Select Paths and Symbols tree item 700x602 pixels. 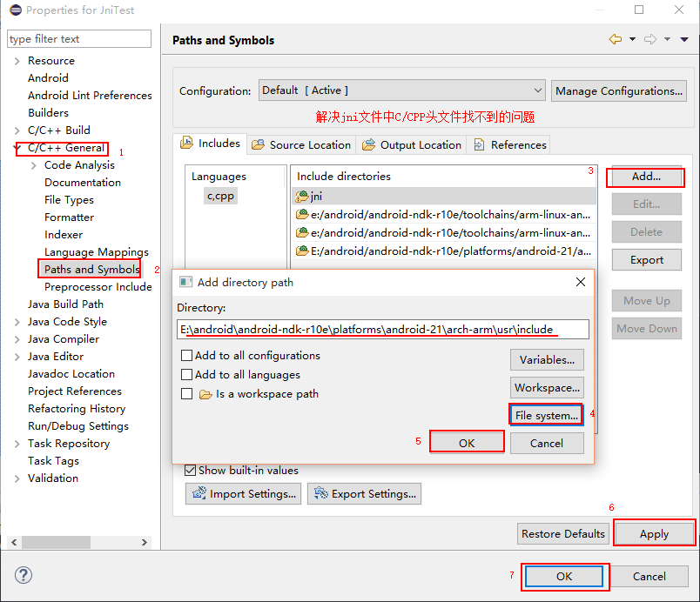(x=92, y=270)
